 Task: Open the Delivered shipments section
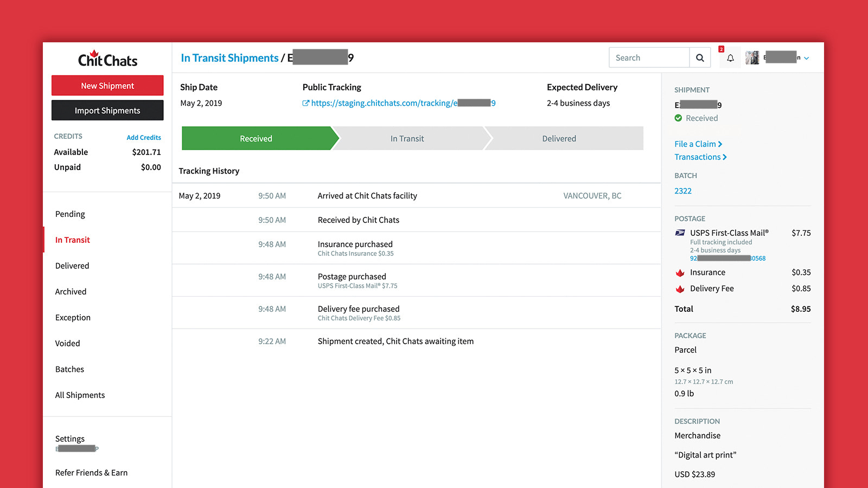72,266
